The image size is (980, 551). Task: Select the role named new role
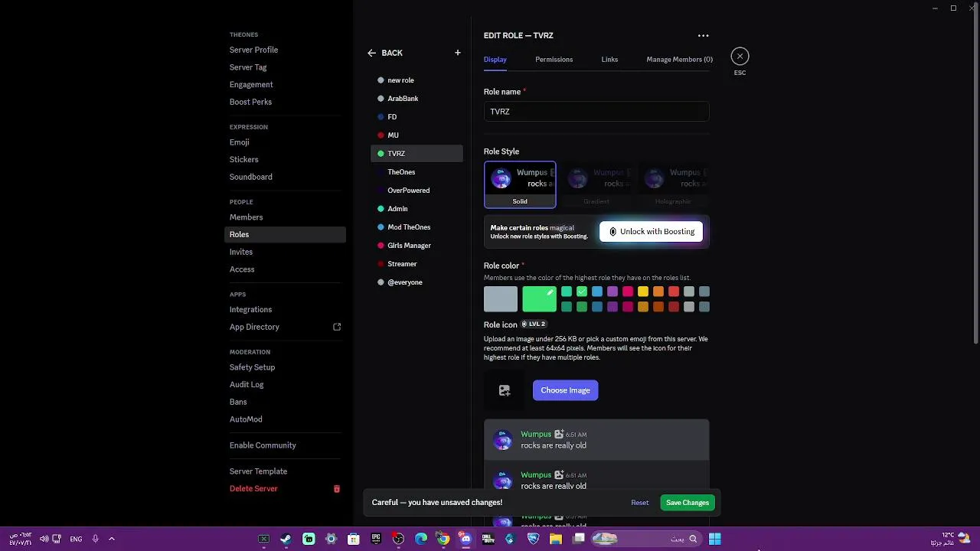[416, 80]
